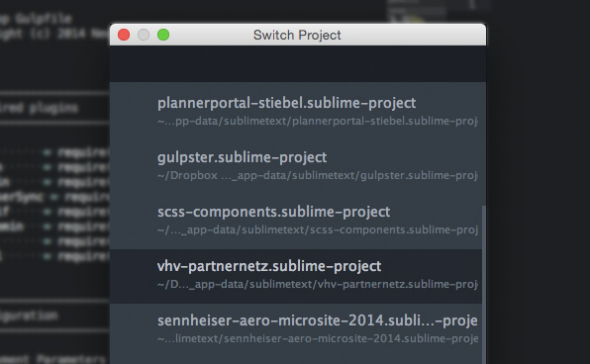Click the project list scrollbar thumb
Screen dimensions: 590x364
(x=484, y=285)
